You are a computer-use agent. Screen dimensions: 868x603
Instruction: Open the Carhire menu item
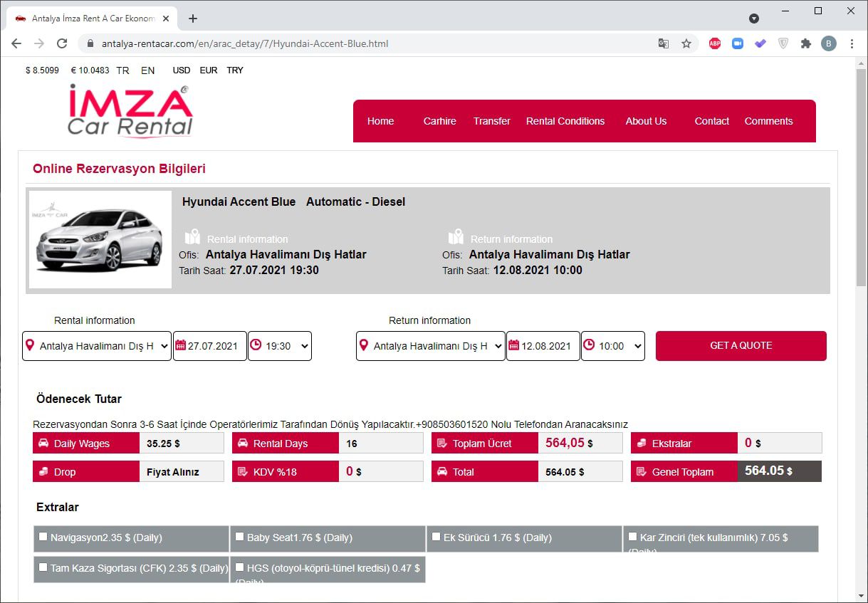(440, 121)
